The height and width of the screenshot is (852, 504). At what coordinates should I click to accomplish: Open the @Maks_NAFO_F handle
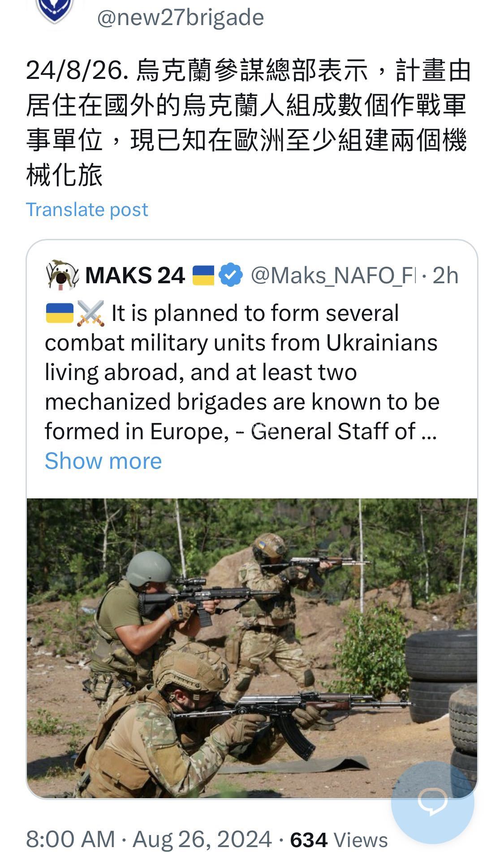[x=332, y=275]
